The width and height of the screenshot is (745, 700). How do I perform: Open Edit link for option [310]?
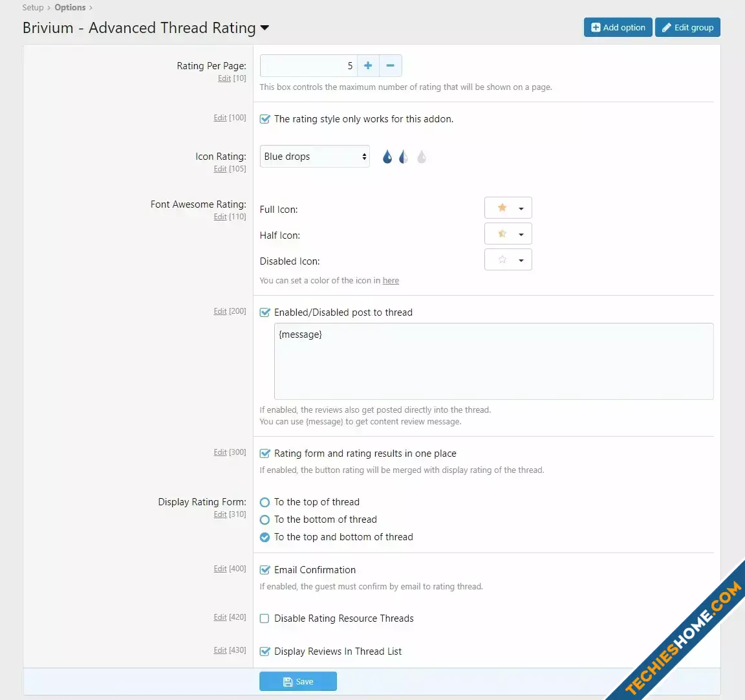(220, 514)
